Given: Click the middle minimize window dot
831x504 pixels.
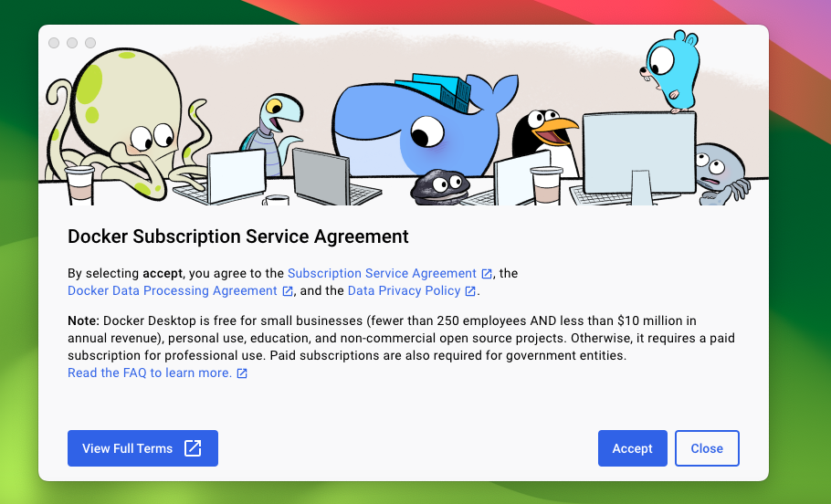Looking at the screenshot, I should click(72, 43).
